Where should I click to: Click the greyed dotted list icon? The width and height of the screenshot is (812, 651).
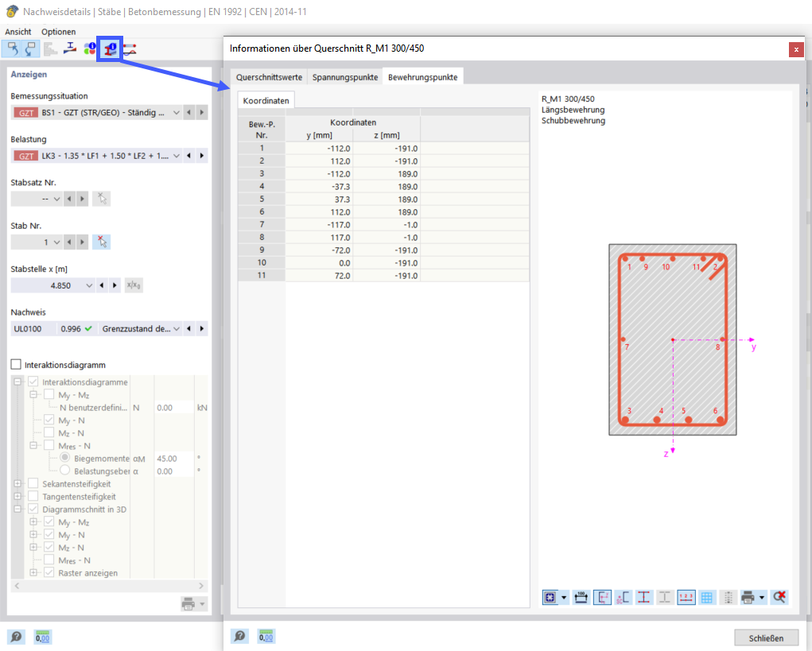tap(728, 597)
